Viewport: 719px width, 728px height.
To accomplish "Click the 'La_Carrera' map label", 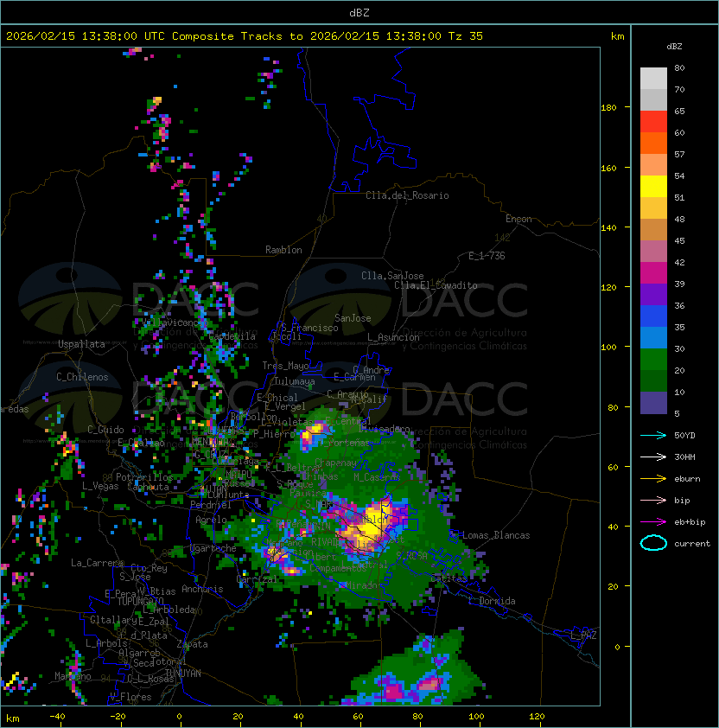I will pos(97,563).
